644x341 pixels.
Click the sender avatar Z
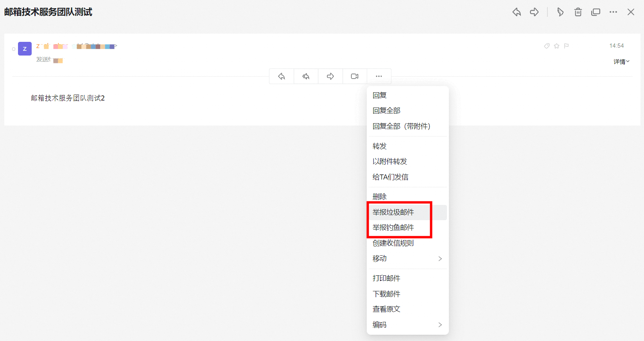(x=25, y=49)
